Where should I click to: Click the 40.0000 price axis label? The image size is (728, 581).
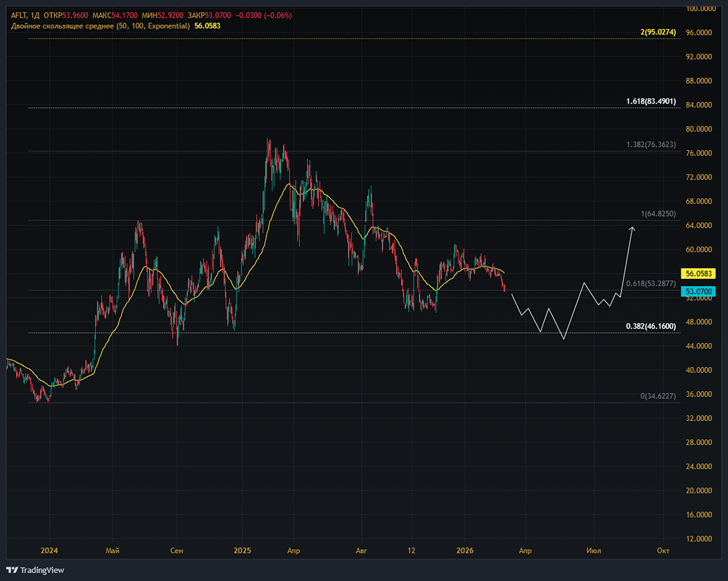(699, 370)
